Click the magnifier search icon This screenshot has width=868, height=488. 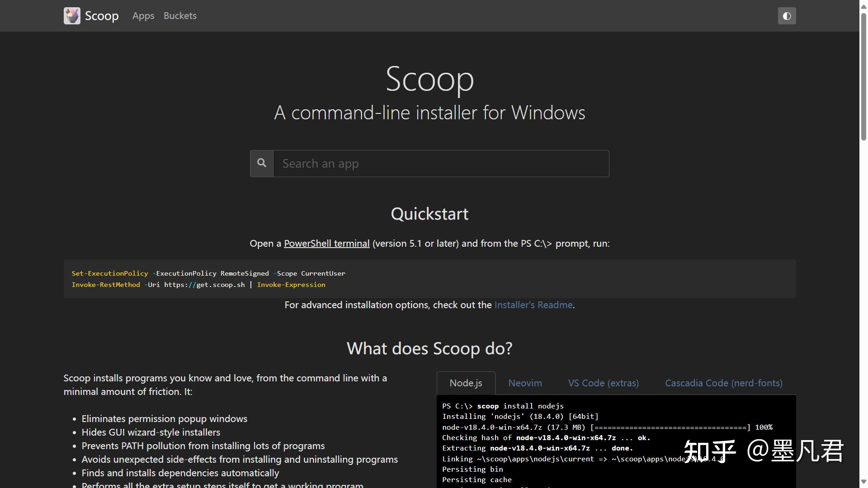(261, 163)
